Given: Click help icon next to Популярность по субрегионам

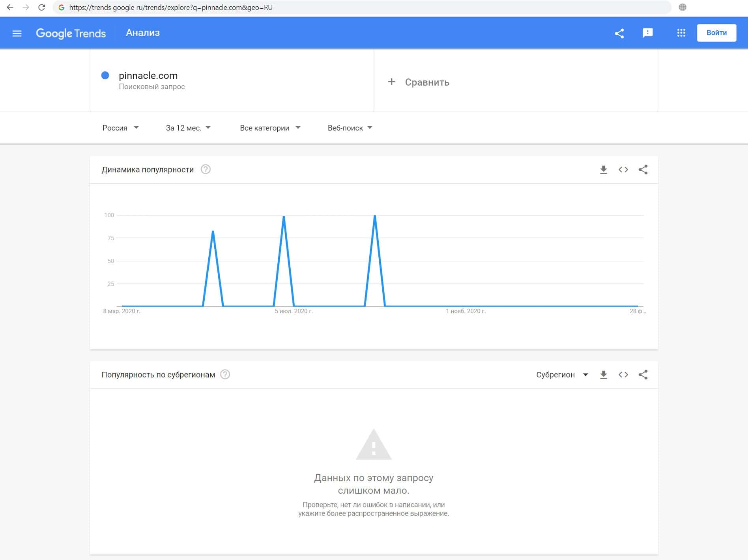Looking at the screenshot, I should 225,375.
